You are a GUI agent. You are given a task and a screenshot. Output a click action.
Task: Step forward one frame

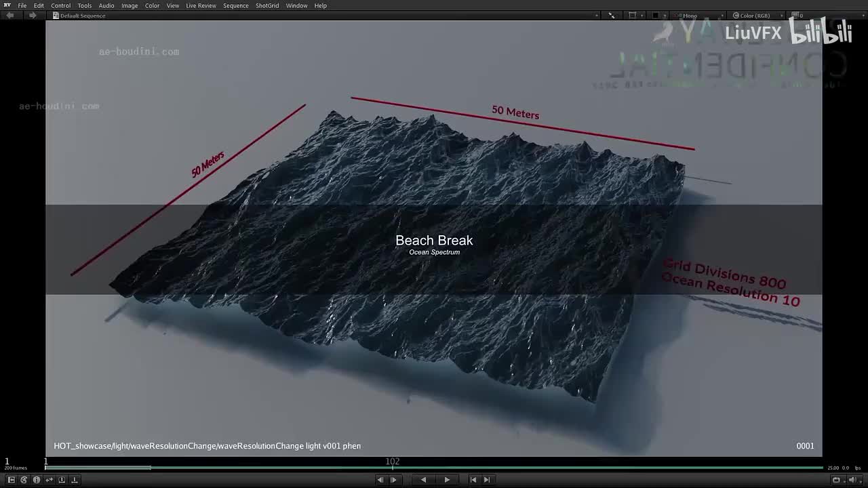point(393,480)
